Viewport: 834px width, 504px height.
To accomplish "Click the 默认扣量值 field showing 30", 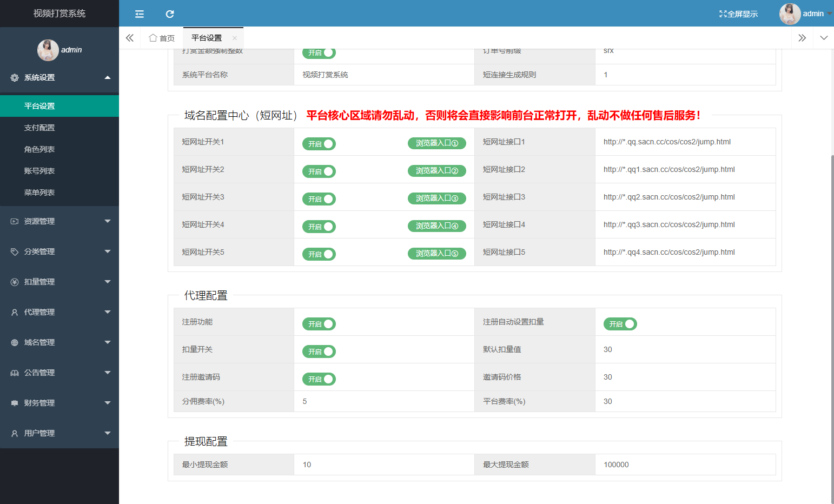I will click(x=685, y=349).
